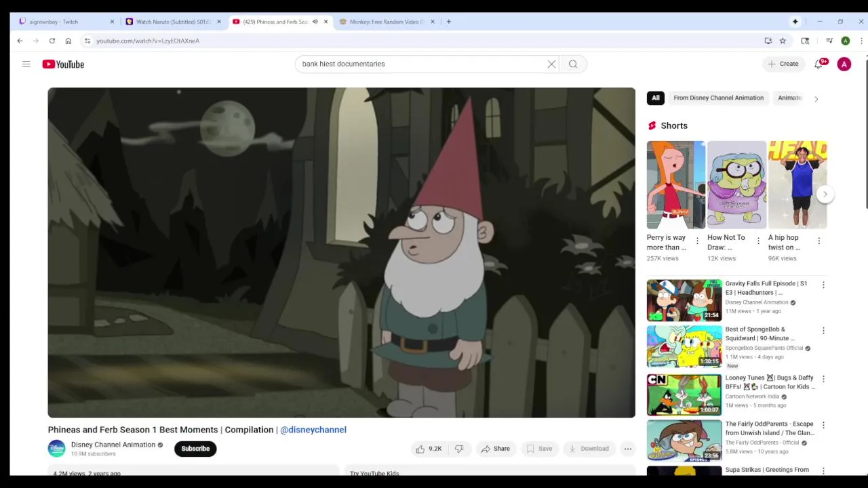The width and height of the screenshot is (868, 488).
Task: Open Disney Channel Animation channel name
Action: click(x=113, y=445)
